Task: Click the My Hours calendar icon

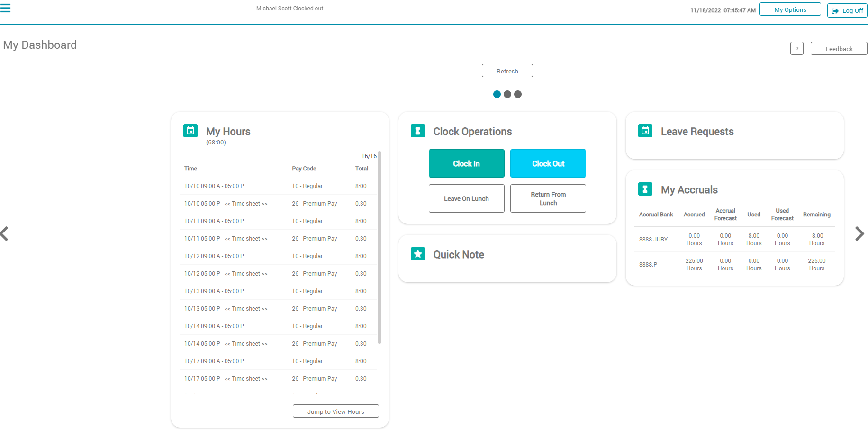Action: coord(190,131)
